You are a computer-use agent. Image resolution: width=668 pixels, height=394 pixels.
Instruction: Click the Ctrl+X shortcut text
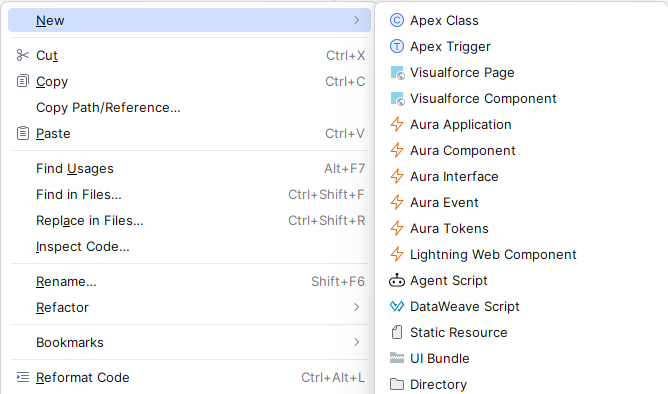[346, 55]
